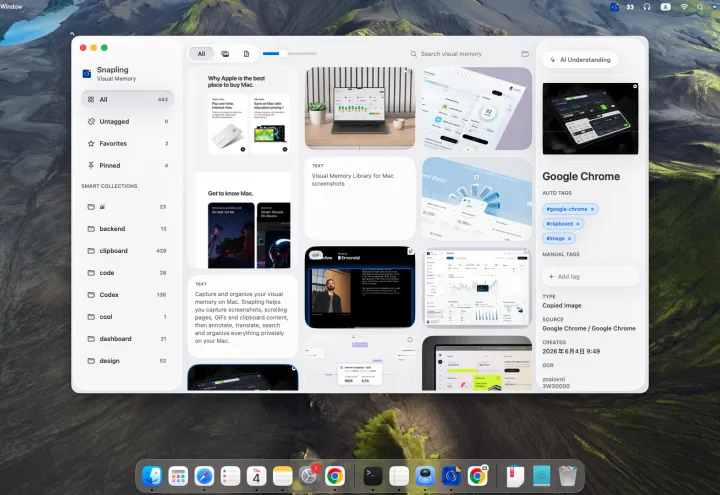Click the folder icon beside search
This screenshot has height=495, width=720.
tap(525, 54)
